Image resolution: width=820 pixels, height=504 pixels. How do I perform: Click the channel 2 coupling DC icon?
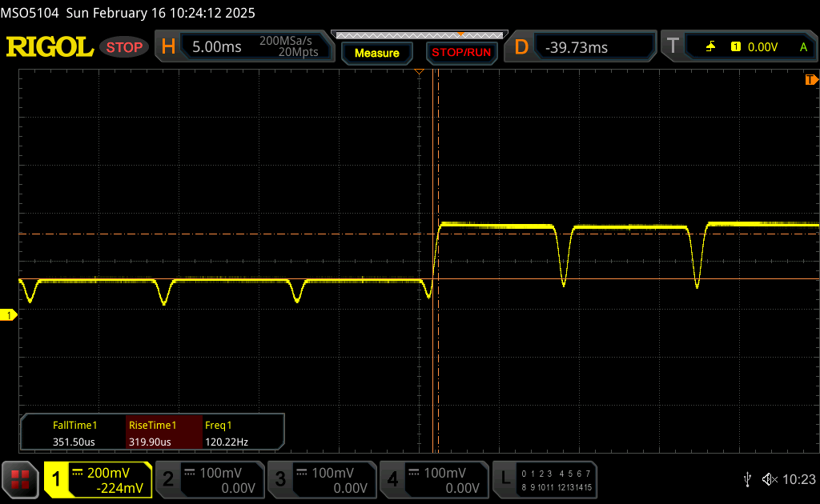pyautogui.click(x=189, y=473)
